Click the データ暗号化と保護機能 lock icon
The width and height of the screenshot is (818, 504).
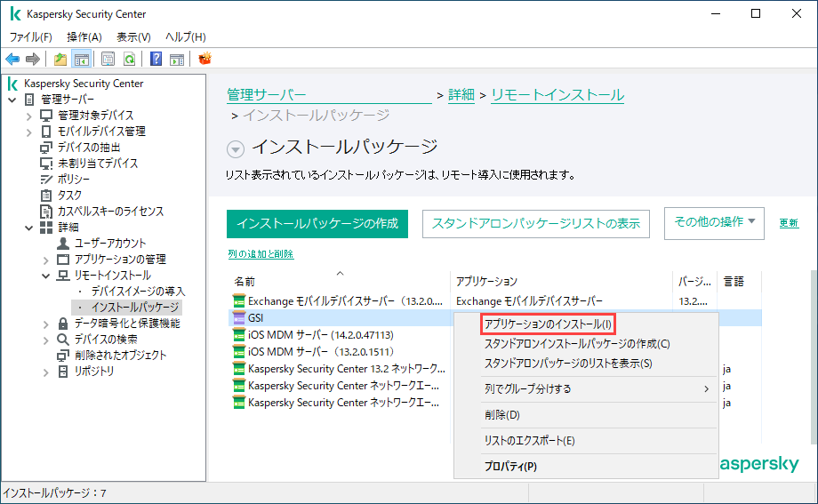(63, 324)
